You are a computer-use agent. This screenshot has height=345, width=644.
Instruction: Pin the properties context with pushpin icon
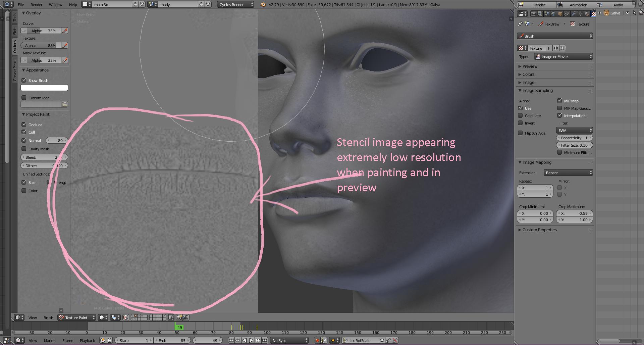click(x=520, y=24)
